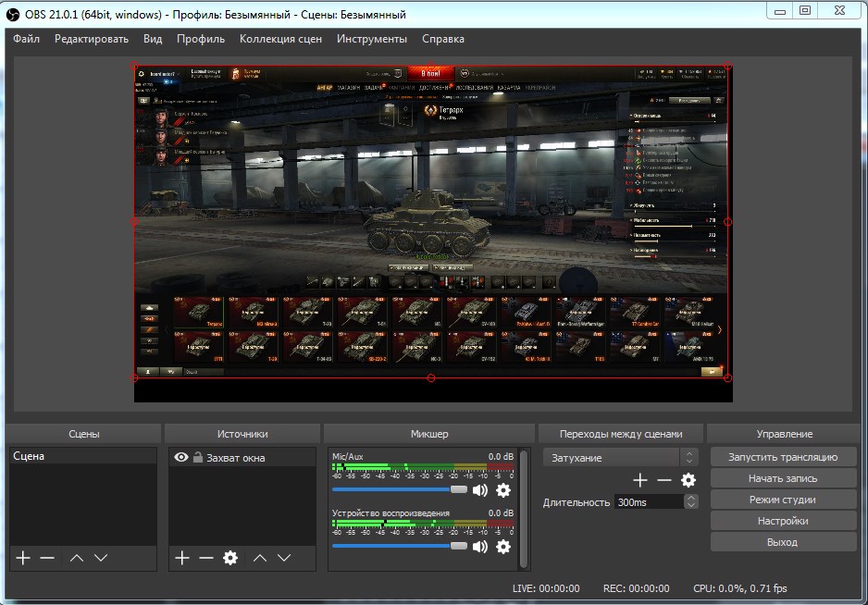The height and width of the screenshot is (605, 868).
Task: Open Mic/Aux mixer settings gear
Action: [x=503, y=490]
